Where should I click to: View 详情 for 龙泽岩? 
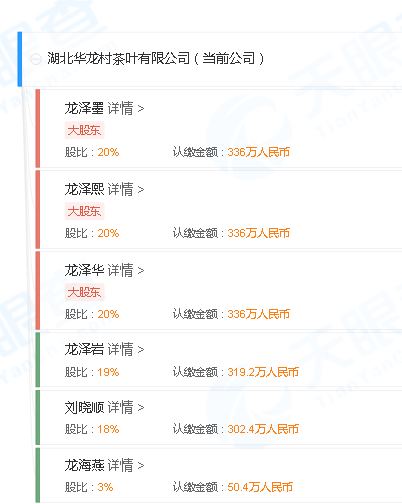click(x=126, y=349)
